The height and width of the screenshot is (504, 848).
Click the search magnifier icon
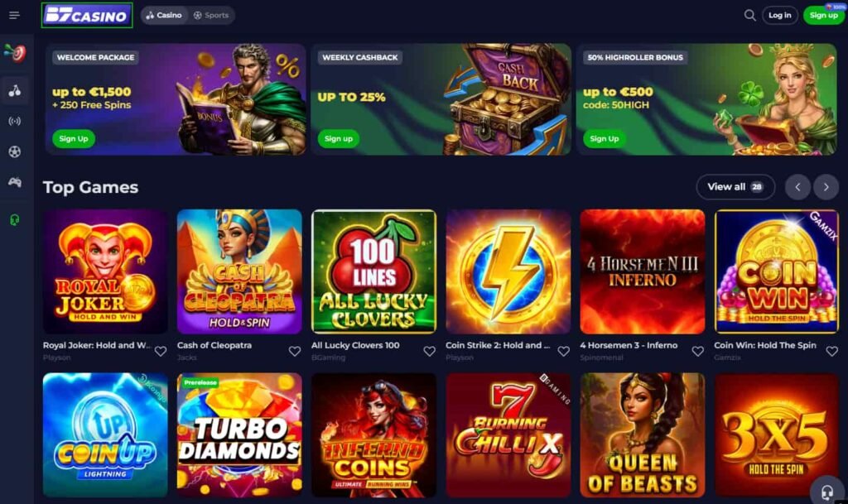click(749, 15)
